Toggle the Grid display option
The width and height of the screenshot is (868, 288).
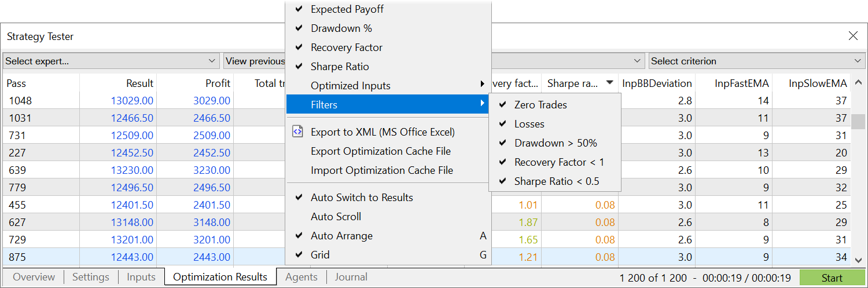pos(320,255)
